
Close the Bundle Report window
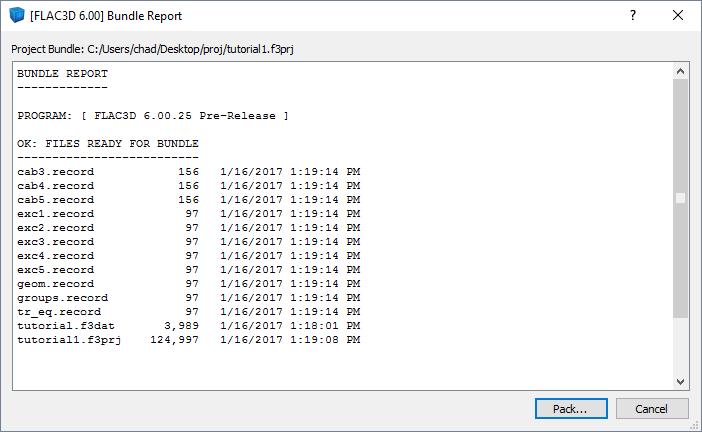click(678, 15)
